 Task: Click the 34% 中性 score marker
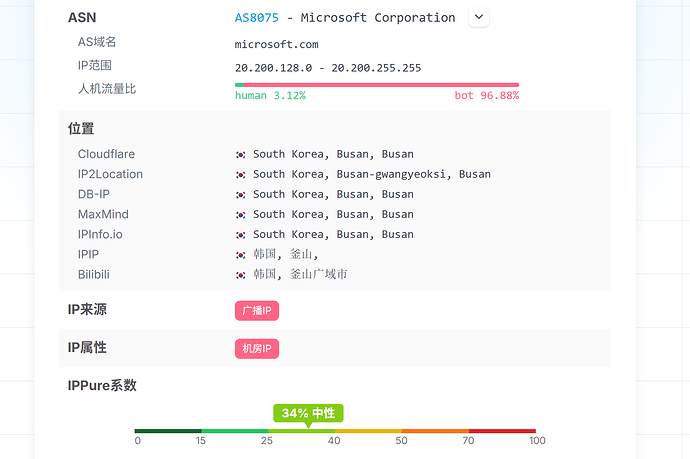[308, 413]
